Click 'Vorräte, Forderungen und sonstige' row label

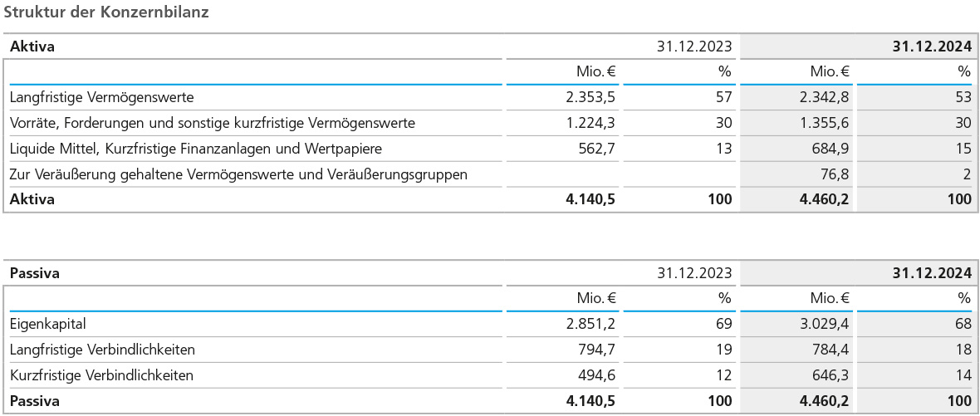[212, 123]
